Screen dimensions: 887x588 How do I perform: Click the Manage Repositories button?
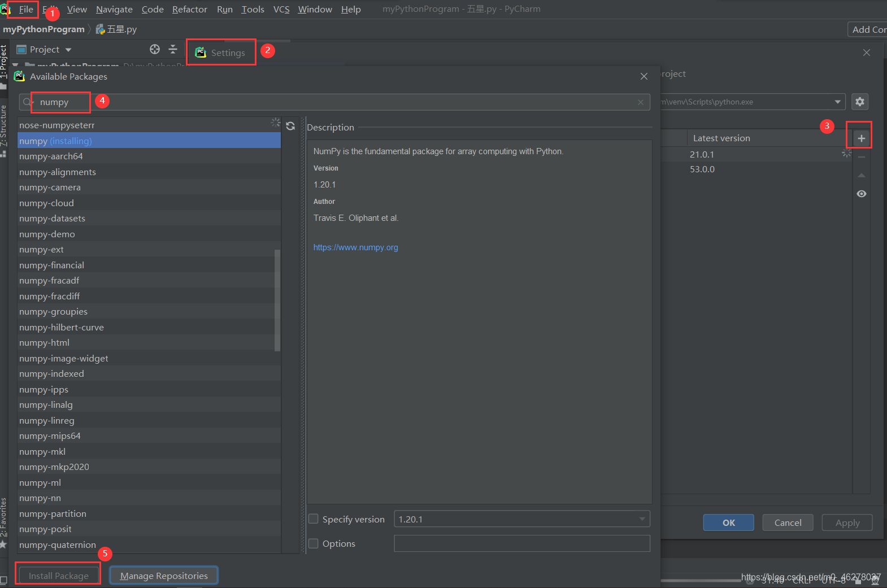[164, 576]
